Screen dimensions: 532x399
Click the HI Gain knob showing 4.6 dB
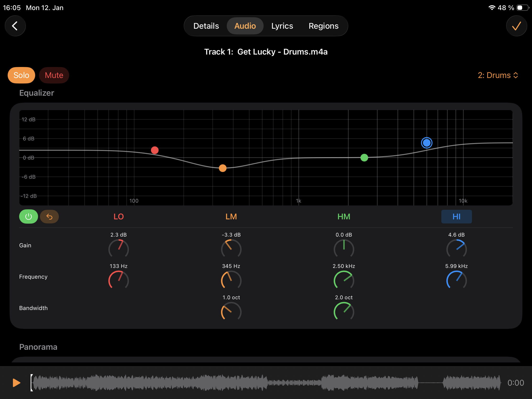pyautogui.click(x=456, y=249)
